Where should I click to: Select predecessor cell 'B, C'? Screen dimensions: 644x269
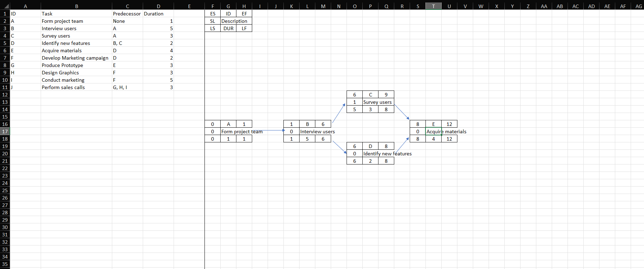click(127, 43)
